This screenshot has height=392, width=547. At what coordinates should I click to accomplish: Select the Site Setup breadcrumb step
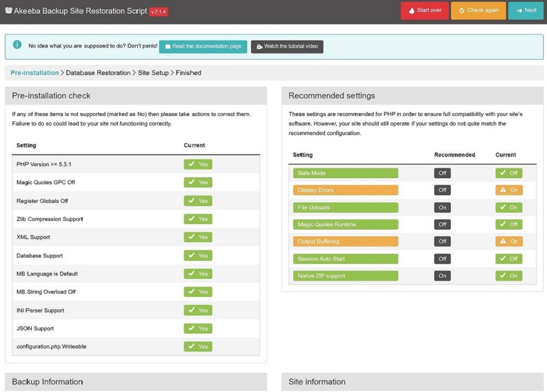pos(153,73)
